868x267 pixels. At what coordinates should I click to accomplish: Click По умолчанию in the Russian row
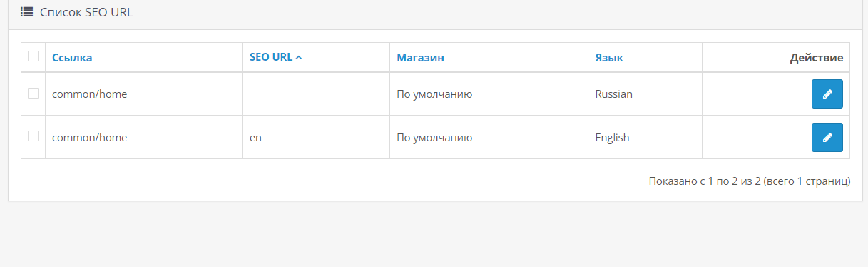(x=435, y=94)
